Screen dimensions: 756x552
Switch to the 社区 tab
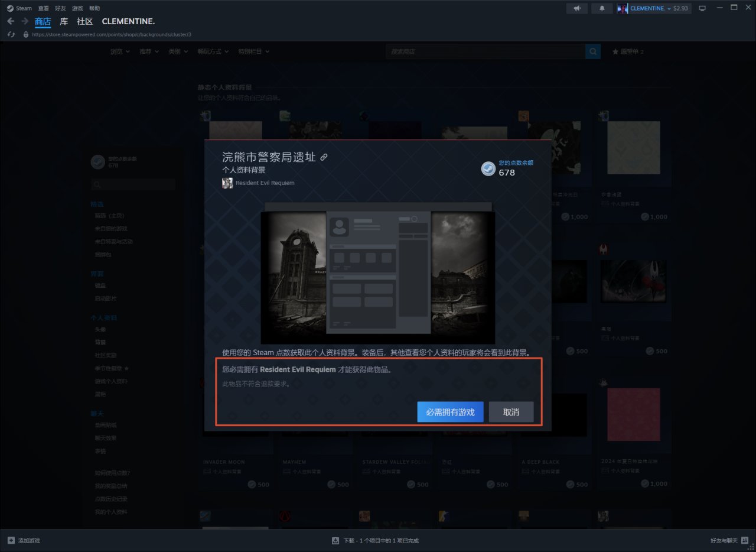(85, 21)
